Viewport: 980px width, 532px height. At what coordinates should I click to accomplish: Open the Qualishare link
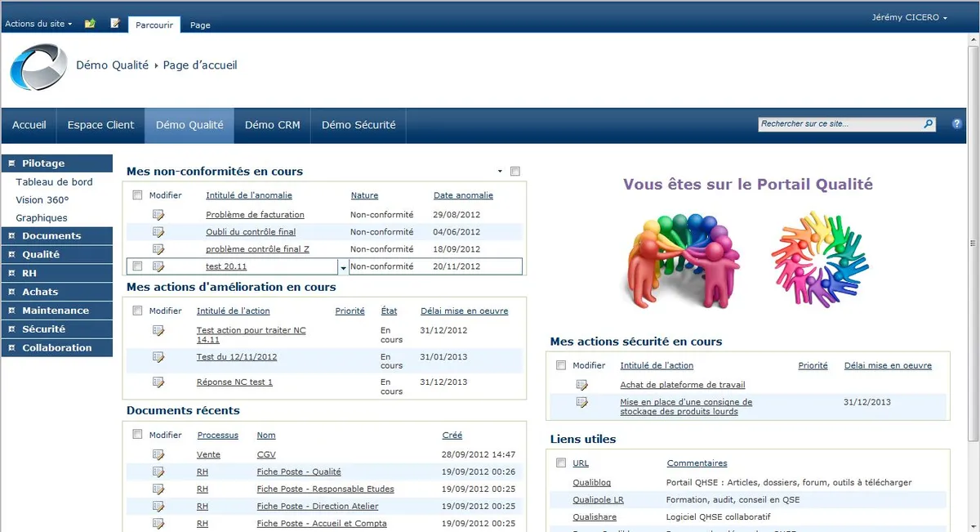(595, 517)
